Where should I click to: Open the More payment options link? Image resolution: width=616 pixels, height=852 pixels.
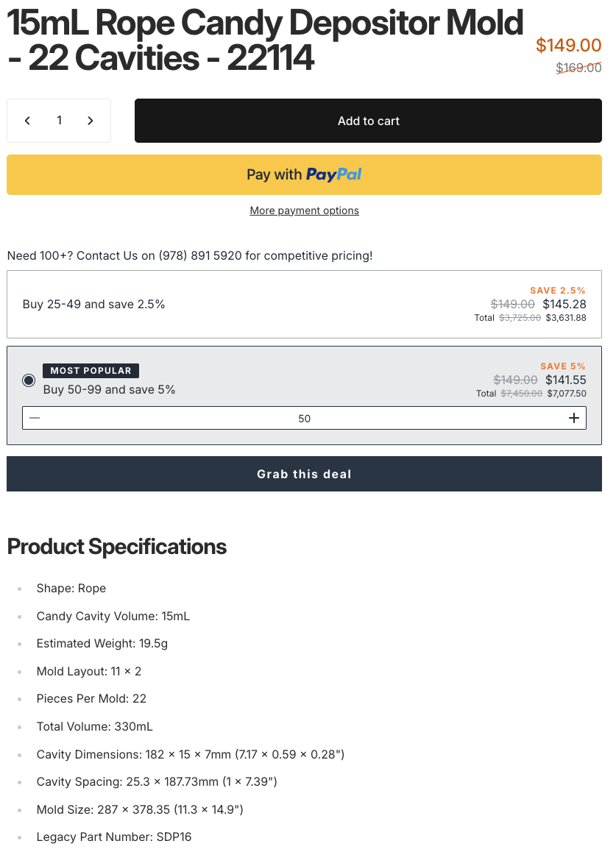[x=304, y=210]
